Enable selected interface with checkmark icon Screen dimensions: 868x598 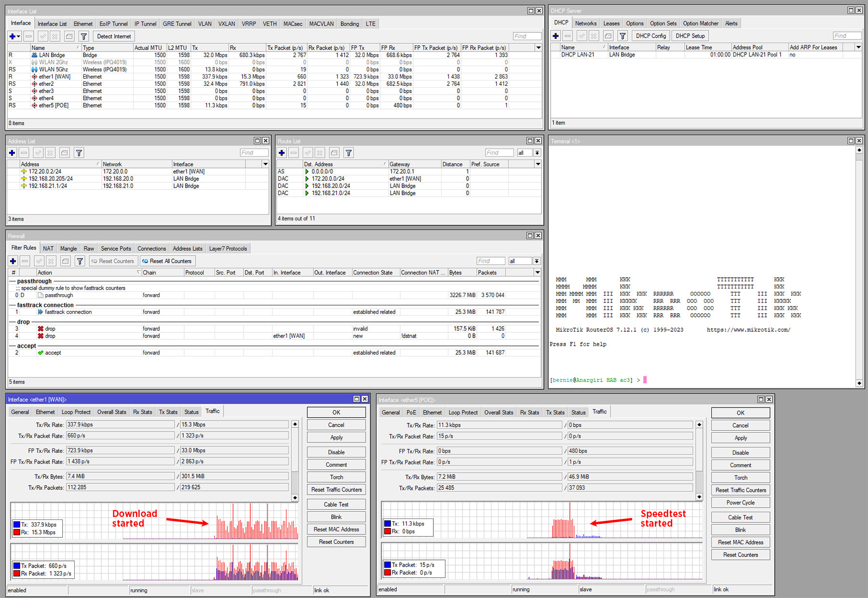pos(43,36)
